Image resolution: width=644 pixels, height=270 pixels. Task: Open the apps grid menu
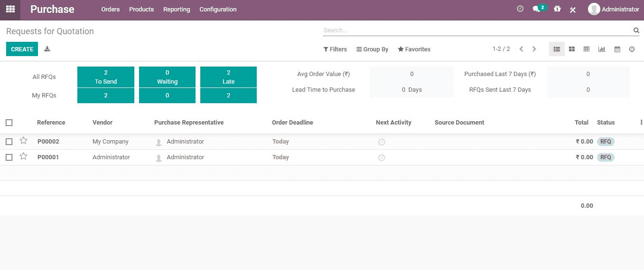[10, 9]
